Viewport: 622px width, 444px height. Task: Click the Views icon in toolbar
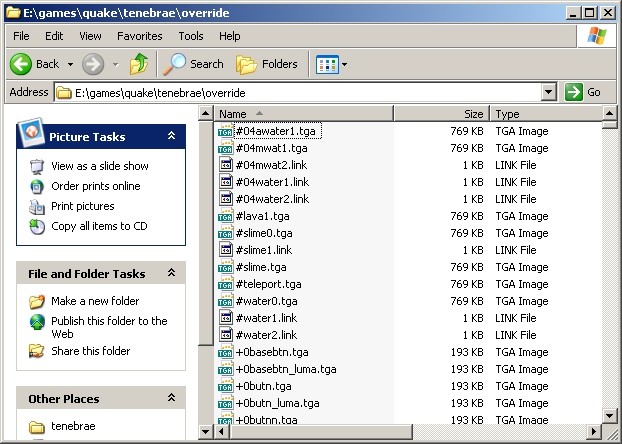tap(327, 64)
